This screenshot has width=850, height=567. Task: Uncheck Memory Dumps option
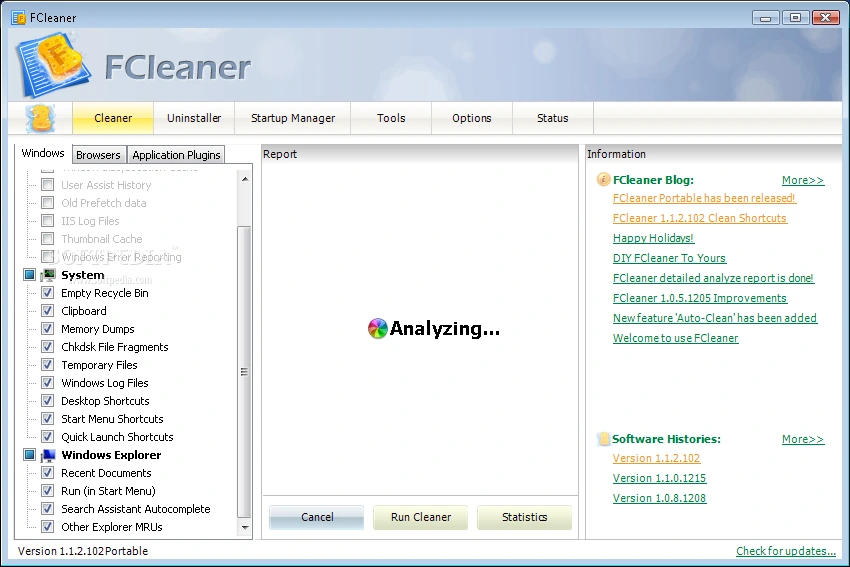point(48,328)
